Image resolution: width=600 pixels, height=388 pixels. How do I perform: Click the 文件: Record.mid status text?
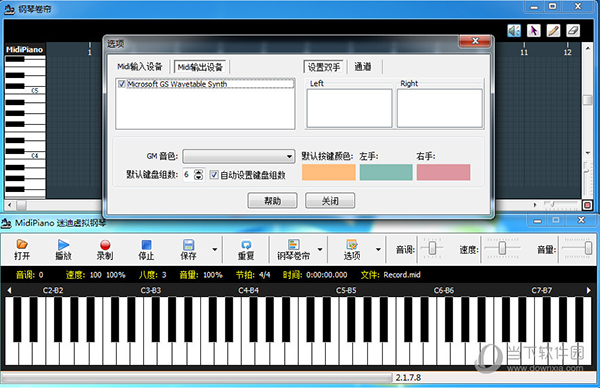pos(390,275)
